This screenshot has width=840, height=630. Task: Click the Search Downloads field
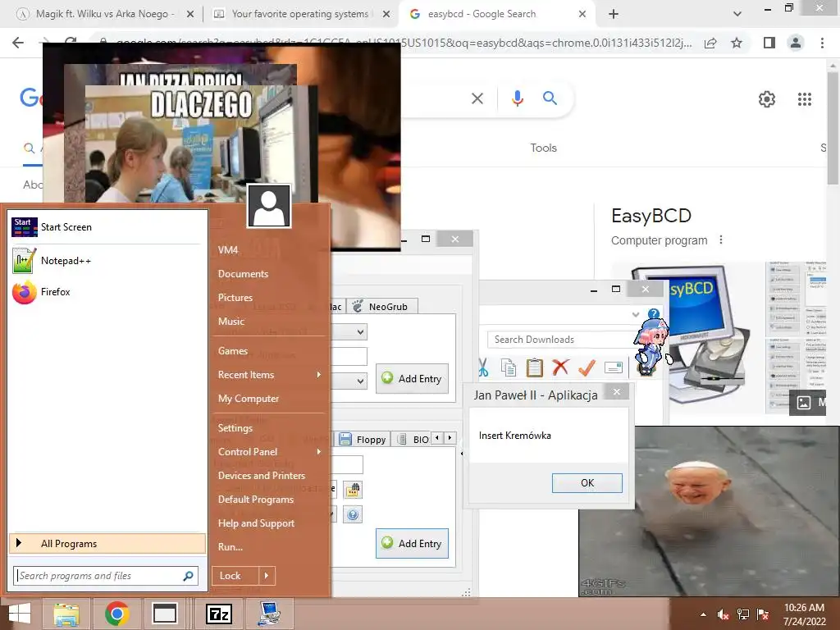click(x=559, y=340)
